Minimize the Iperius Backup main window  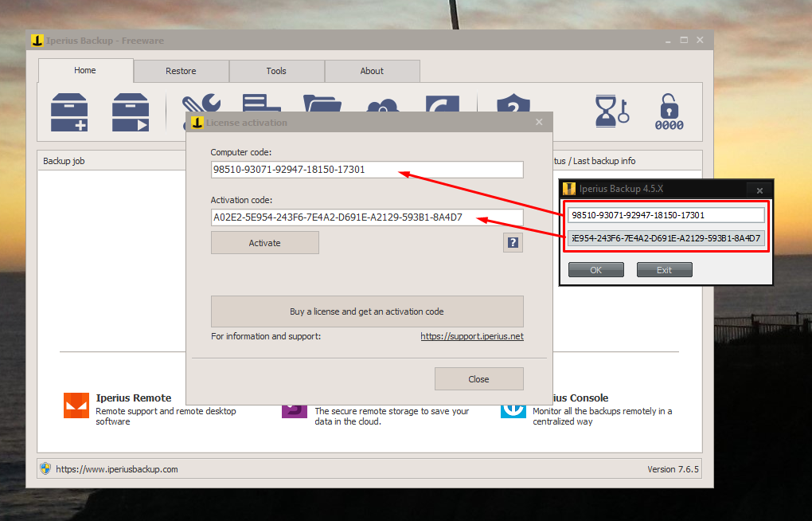tap(668, 41)
